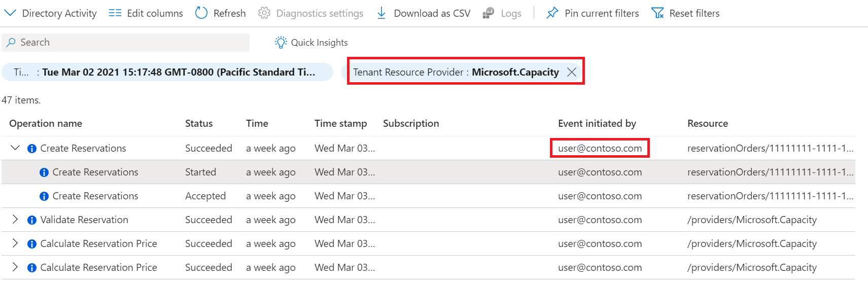
Task: Sort by the Operation name column header
Action: coord(46,123)
